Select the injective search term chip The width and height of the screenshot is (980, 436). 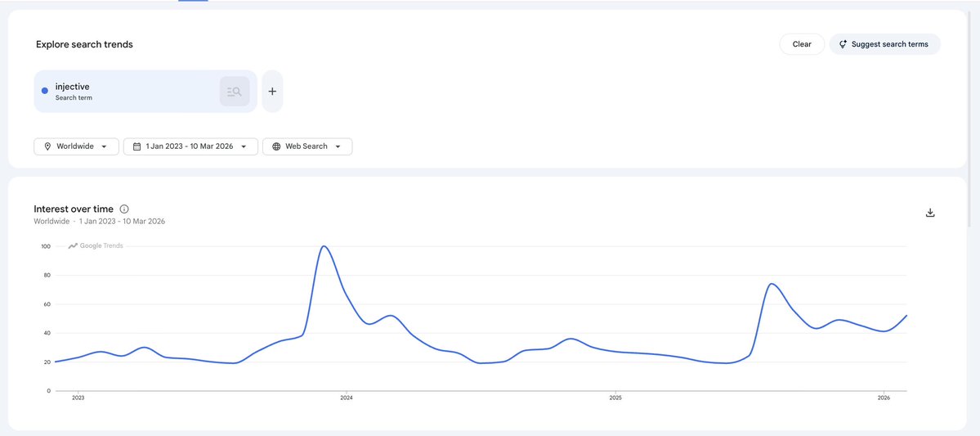(145, 92)
